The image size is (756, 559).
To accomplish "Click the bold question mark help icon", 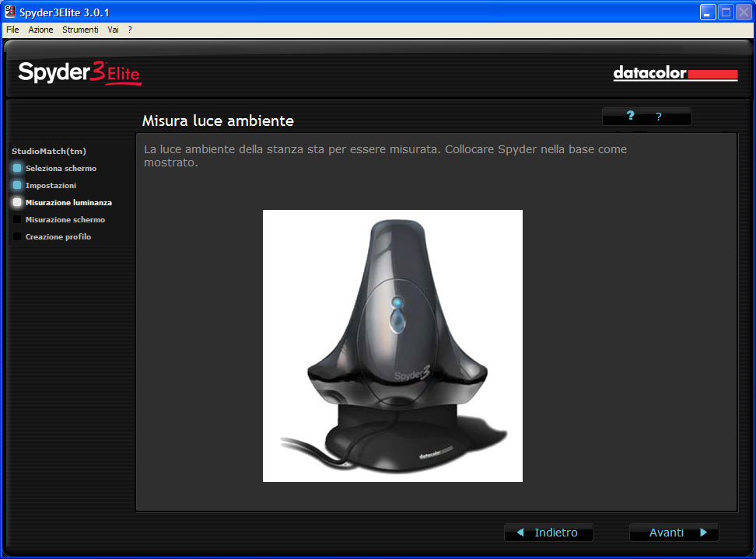I will tap(631, 116).
